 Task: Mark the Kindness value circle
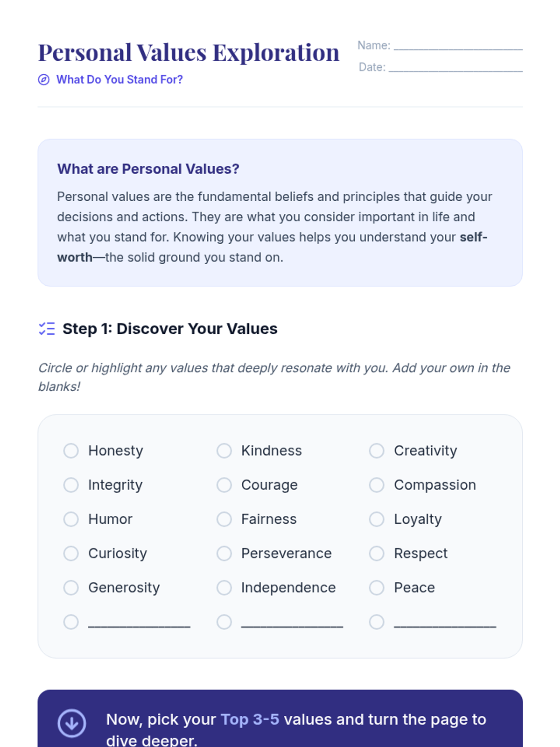coord(224,451)
